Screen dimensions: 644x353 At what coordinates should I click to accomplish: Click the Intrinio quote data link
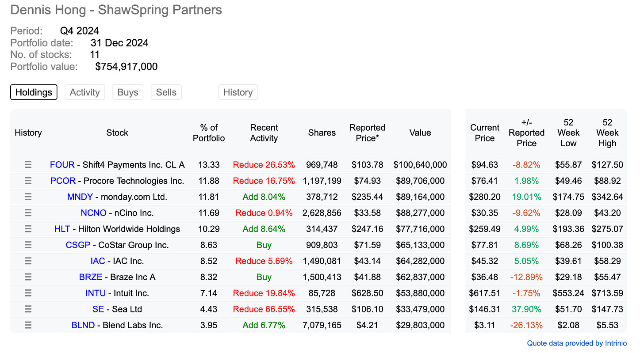coord(577,343)
